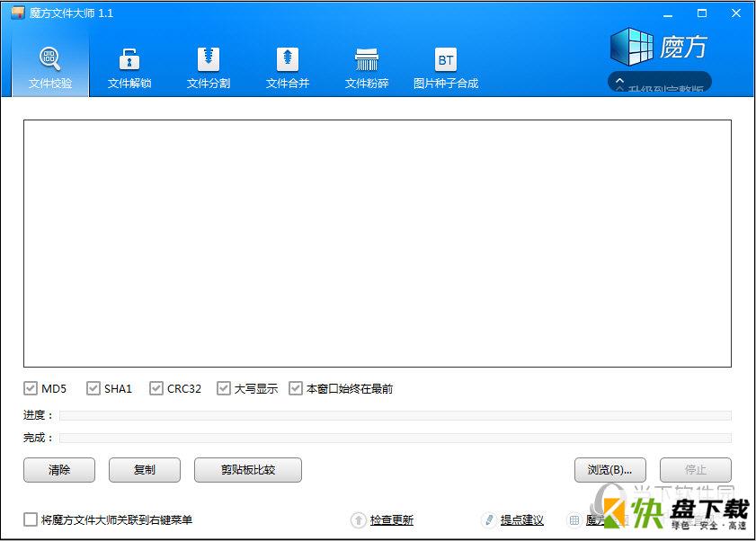Select the 文件合并 file merge tab
This screenshot has width=756, height=541.
(288, 67)
